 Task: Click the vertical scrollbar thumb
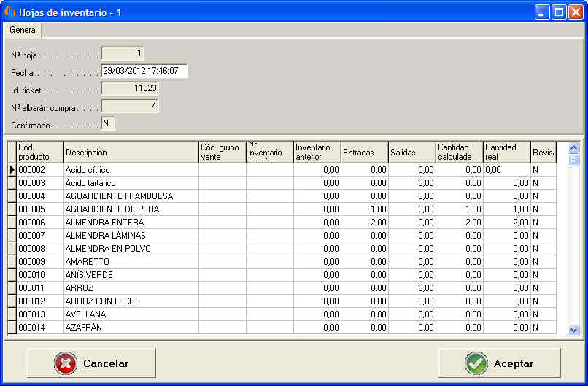click(573, 161)
